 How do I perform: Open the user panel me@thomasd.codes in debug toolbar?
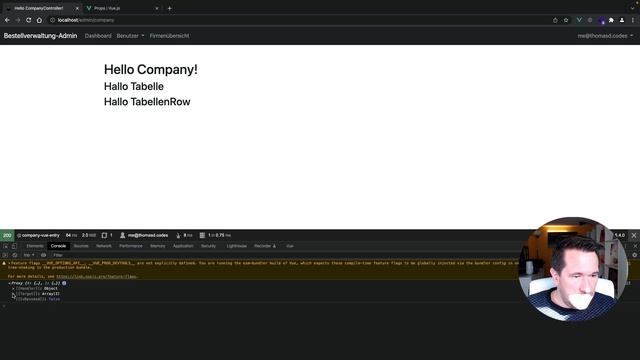point(144,236)
